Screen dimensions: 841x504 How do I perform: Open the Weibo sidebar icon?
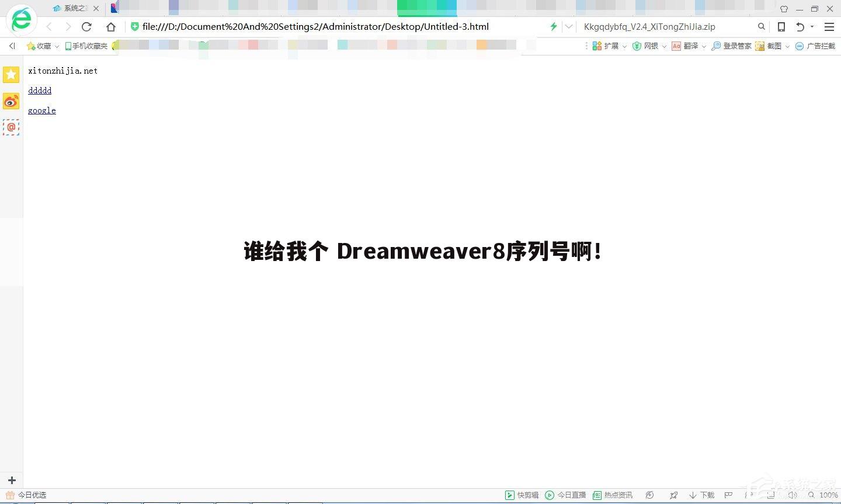pos(11,101)
